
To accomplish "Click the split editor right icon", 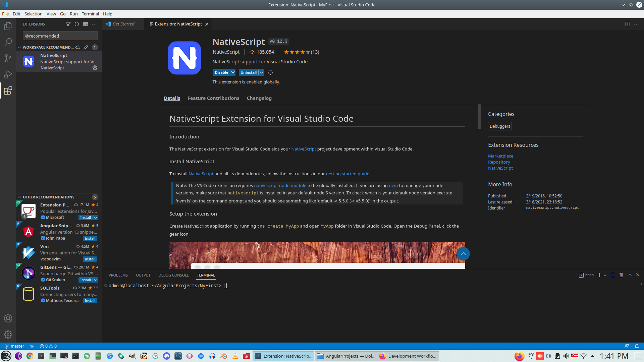I will [x=628, y=24].
